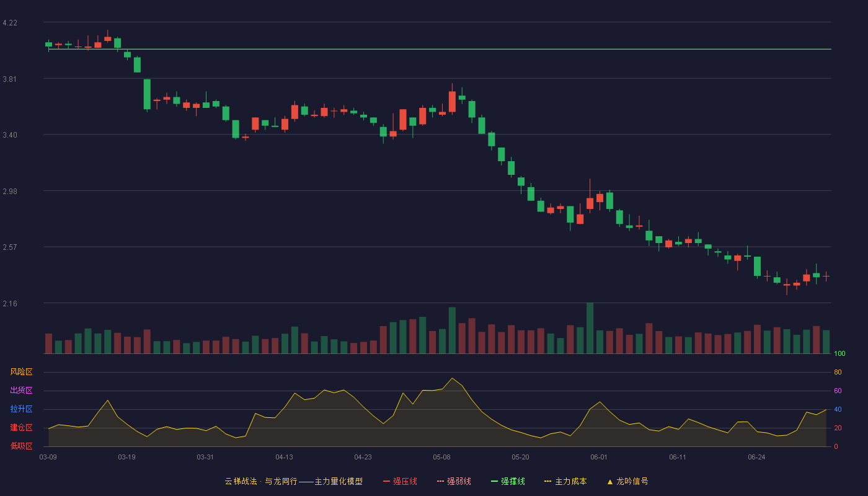
Task: Toggle the 主力成本 legend entry
Action: [565, 481]
